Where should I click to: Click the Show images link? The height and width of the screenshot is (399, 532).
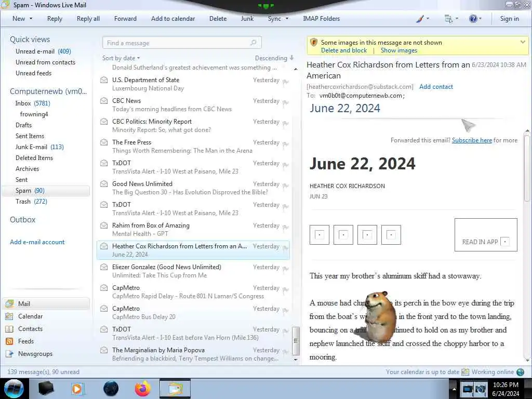coord(399,50)
